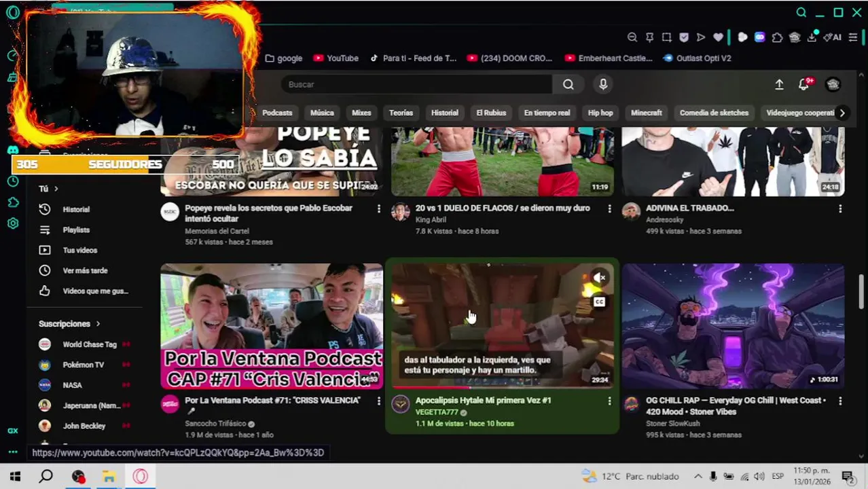Open options for ADIVINA EL TRABAJO video
The image size is (868, 489).
tap(840, 209)
